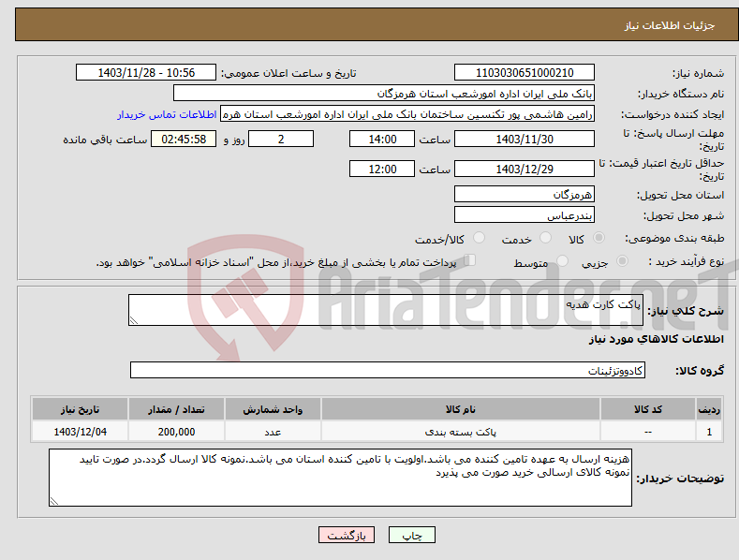Click the resize handle of description area
This screenshot has height=560, width=739.
tap(134, 320)
